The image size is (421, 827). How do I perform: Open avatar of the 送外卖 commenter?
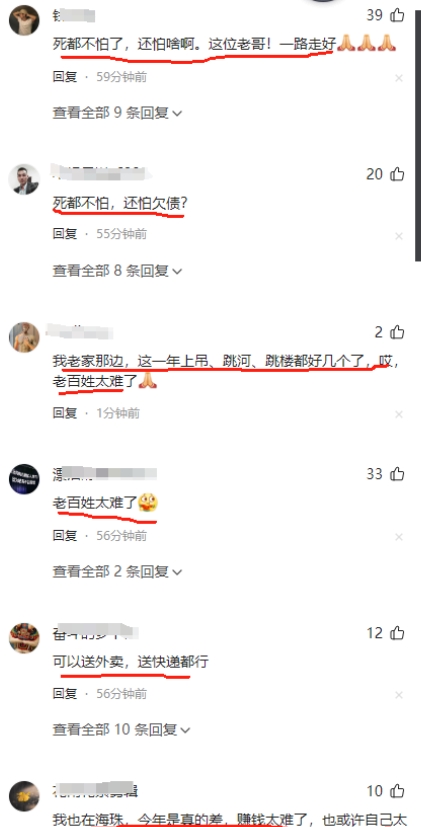tap(24, 638)
